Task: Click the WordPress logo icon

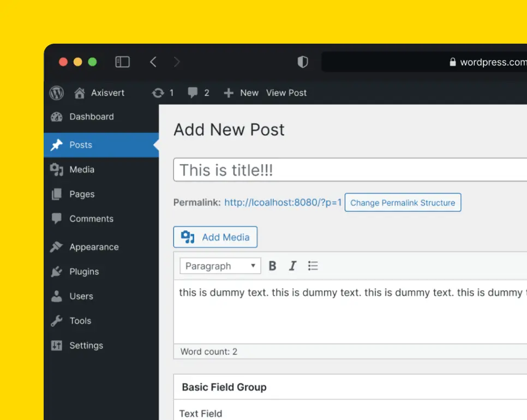Action: click(x=57, y=93)
